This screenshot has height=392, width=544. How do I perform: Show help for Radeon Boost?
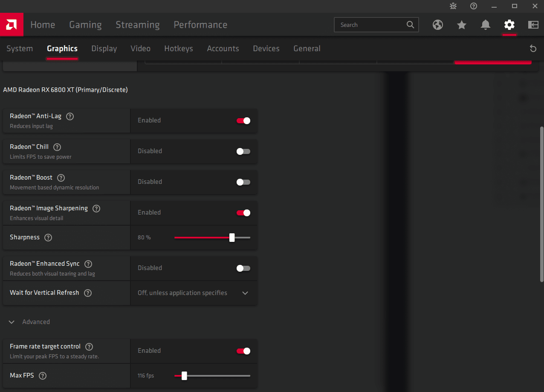[x=61, y=177]
